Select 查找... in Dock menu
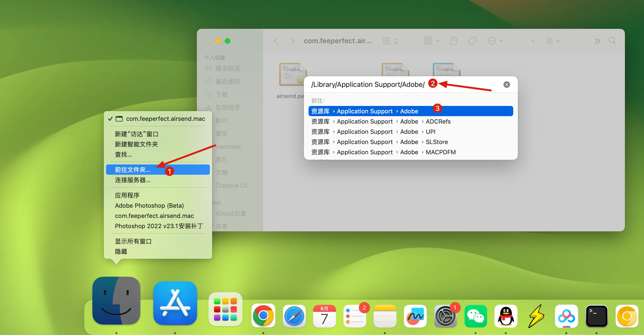This screenshot has height=335, width=644. coord(158,154)
